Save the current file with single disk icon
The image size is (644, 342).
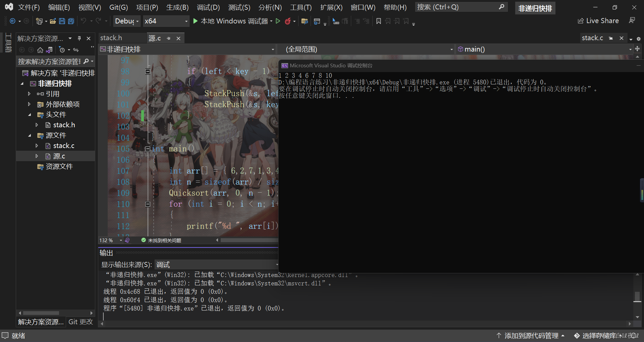click(62, 21)
